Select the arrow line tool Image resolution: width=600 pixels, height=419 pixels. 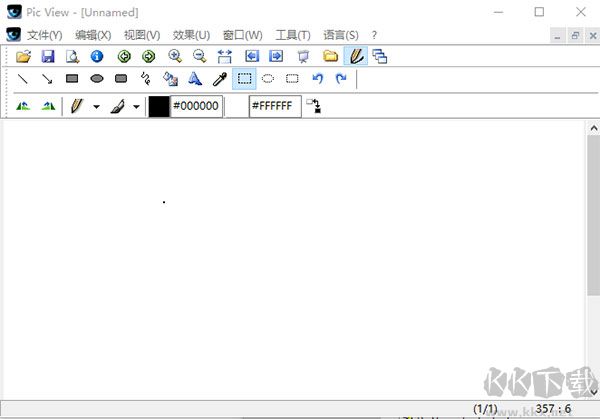click(47, 79)
